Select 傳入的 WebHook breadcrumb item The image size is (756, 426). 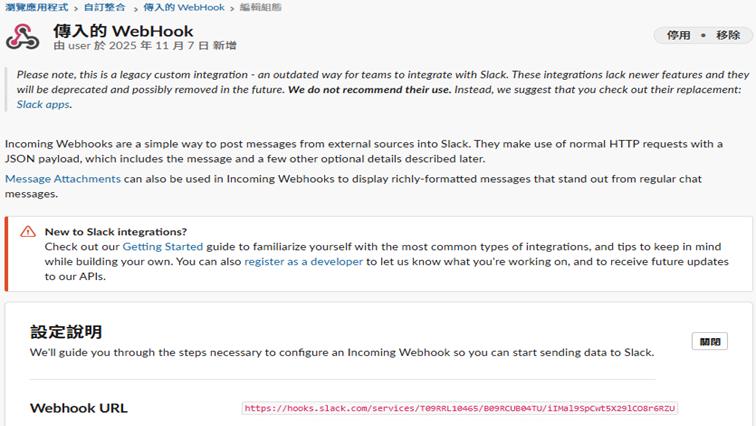click(x=183, y=7)
